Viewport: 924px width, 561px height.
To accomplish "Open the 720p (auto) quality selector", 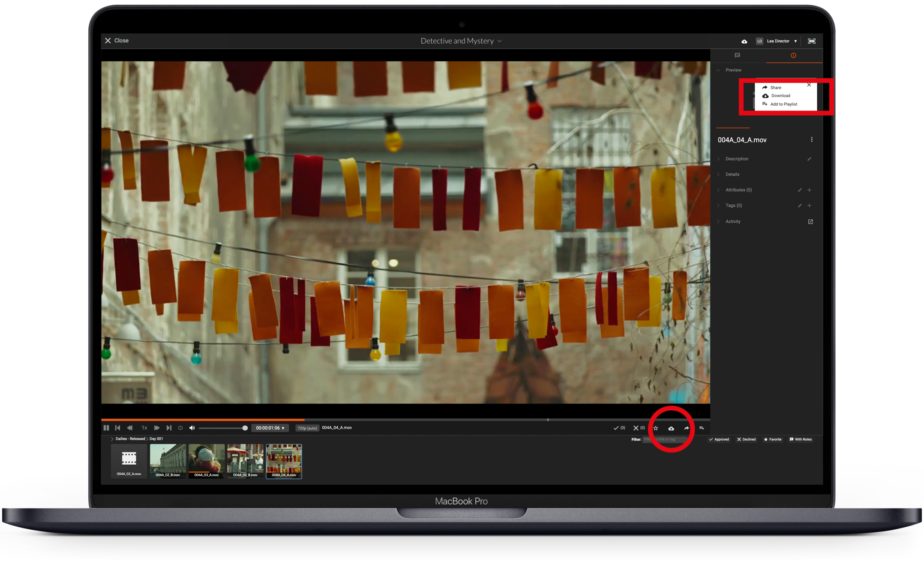I will [x=307, y=428].
